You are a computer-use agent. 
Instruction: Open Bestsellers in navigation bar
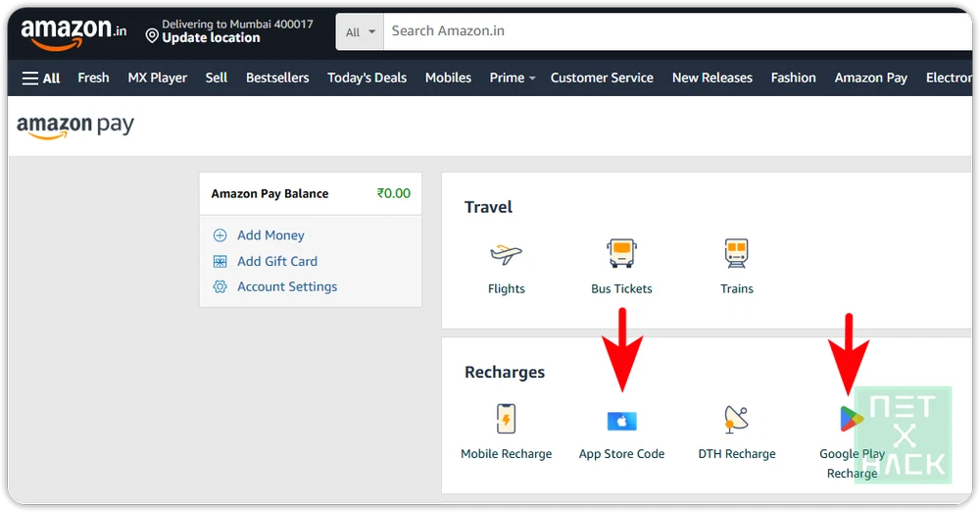tap(277, 77)
